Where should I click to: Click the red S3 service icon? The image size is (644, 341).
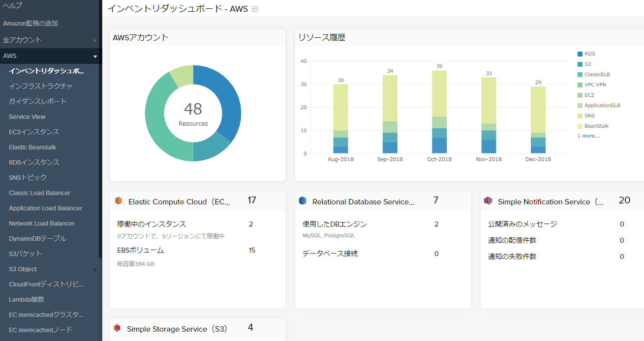117,328
